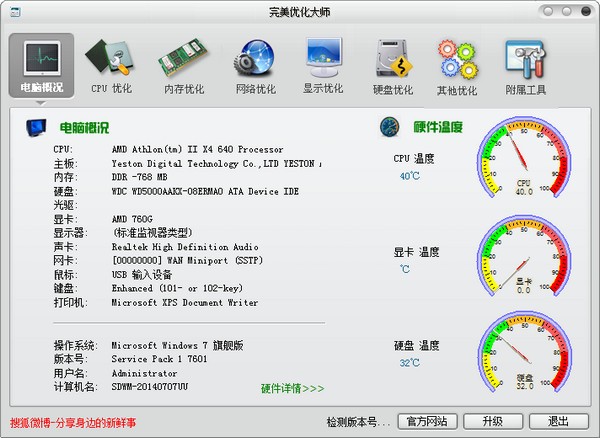
Task: Click the 40℃ CPU temperature reading
Action: point(409,176)
